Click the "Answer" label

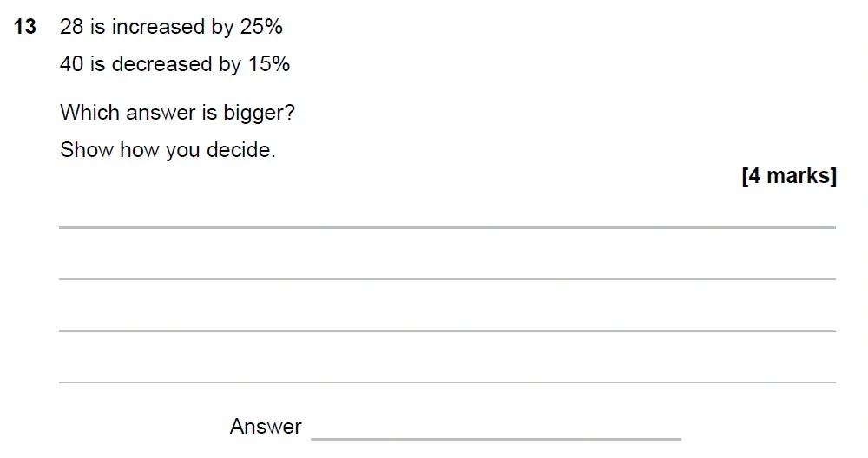coord(266,427)
